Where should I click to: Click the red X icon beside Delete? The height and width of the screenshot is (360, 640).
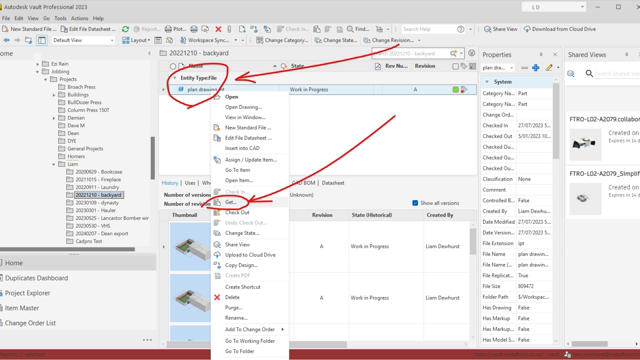click(217, 297)
